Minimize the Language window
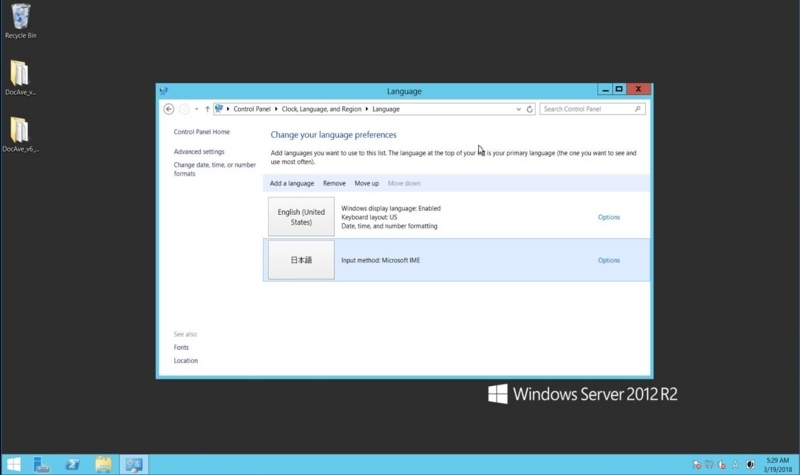 click(x=605, y=89)
